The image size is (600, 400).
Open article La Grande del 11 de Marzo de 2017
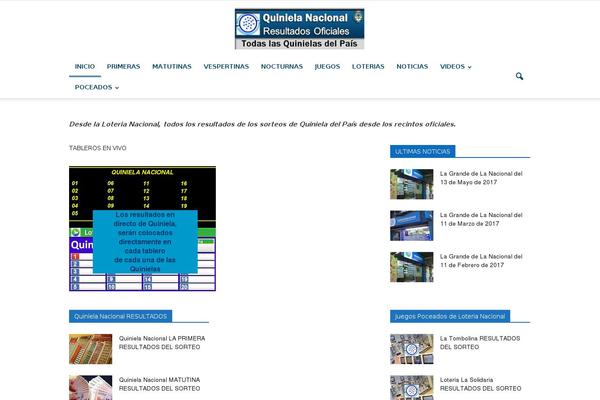[481, 219]
